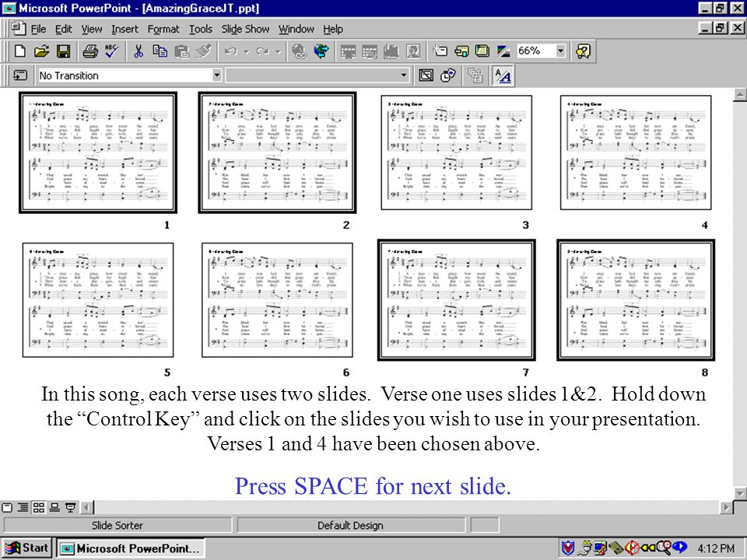The width and height of the screenshot is (747, 560).
Task: Click the horizontal scrollbar right arrow
Action: point(726,508)
